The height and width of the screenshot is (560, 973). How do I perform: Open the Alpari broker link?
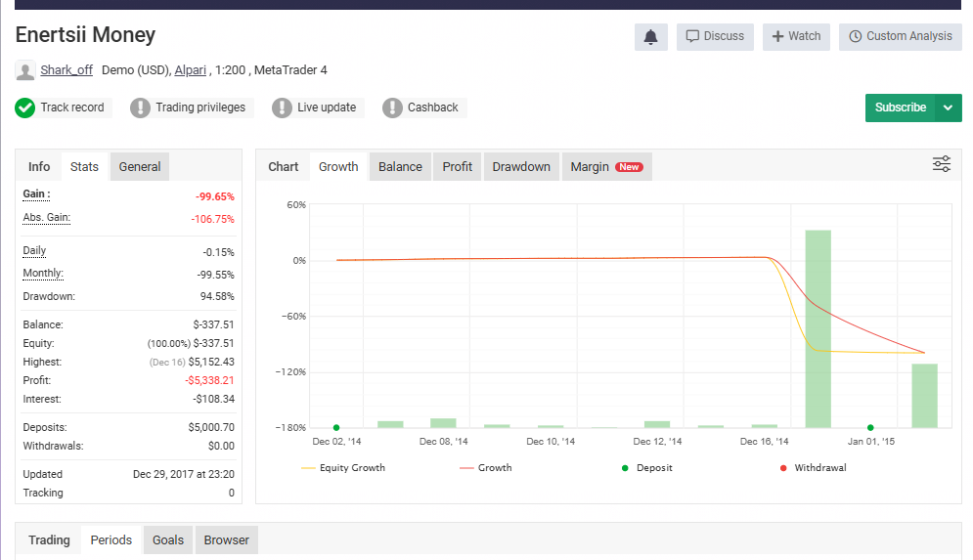190,70
